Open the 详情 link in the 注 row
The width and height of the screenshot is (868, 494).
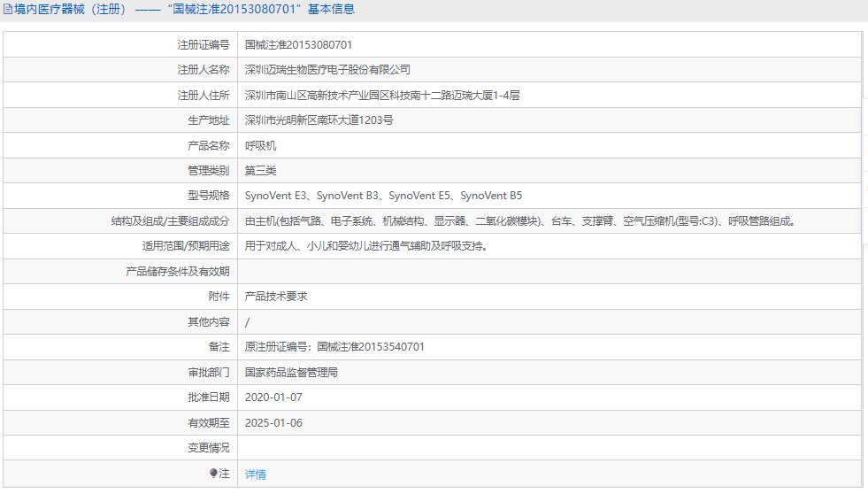click(255, 474)
